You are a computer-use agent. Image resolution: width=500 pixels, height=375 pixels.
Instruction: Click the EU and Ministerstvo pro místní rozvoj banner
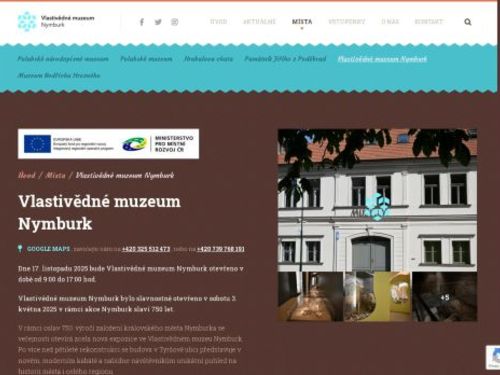click(x=108, y=144)
